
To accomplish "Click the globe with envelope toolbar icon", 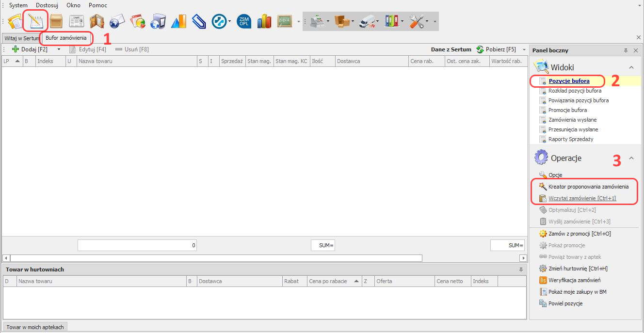I will click(x=117, y=21).
